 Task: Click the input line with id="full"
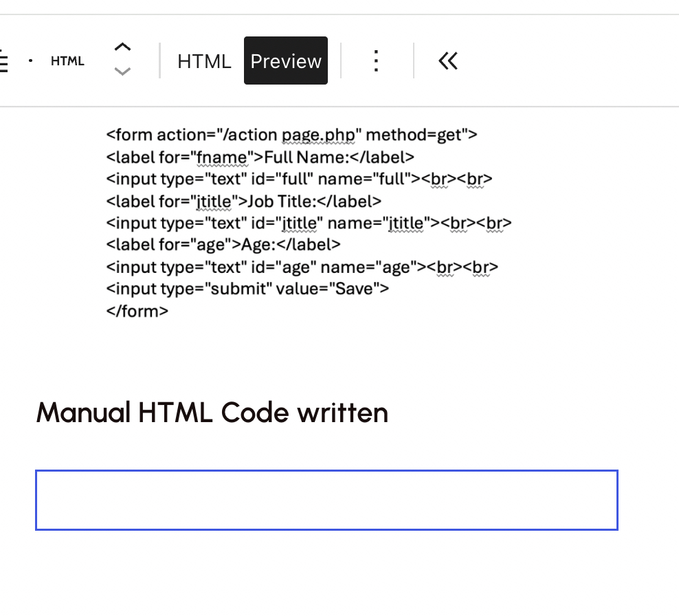point(299,179)
